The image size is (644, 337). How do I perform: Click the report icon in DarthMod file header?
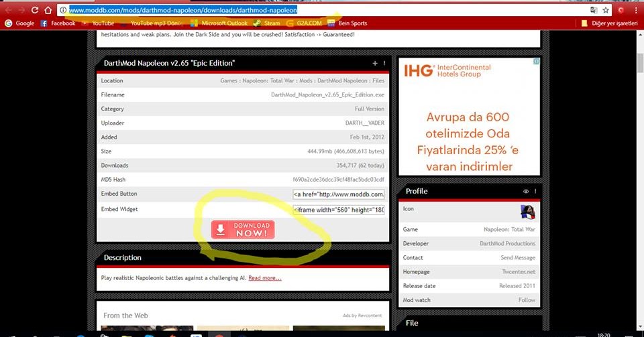(384, 63)
